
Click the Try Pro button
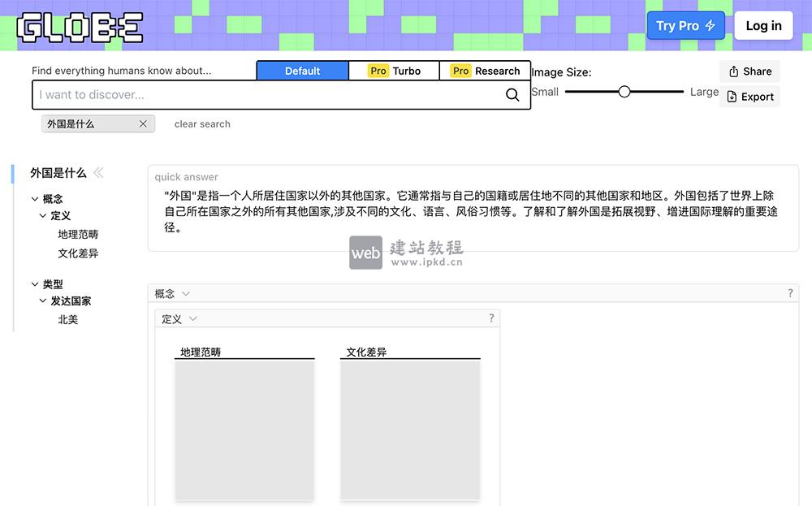685,25
